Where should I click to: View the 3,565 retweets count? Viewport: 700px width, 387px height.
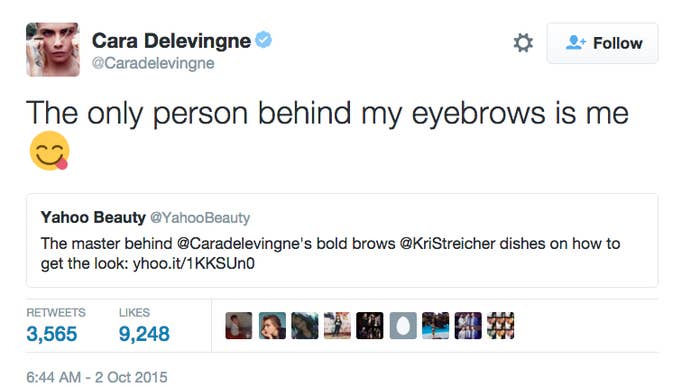click(52, 334)
